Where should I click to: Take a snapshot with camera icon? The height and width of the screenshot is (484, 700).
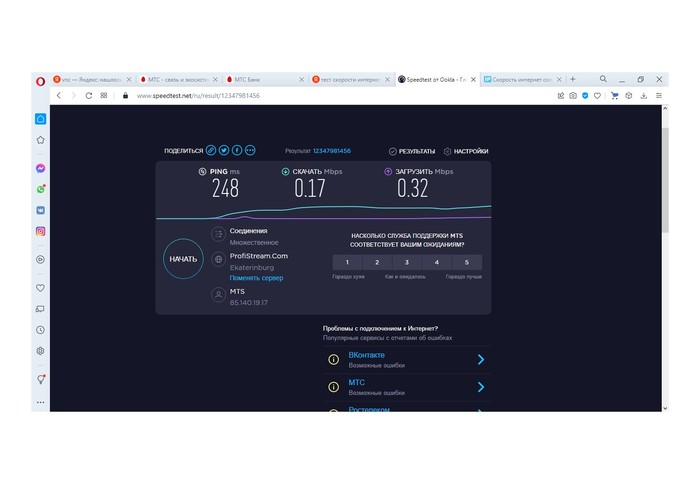tap(573, 96)
